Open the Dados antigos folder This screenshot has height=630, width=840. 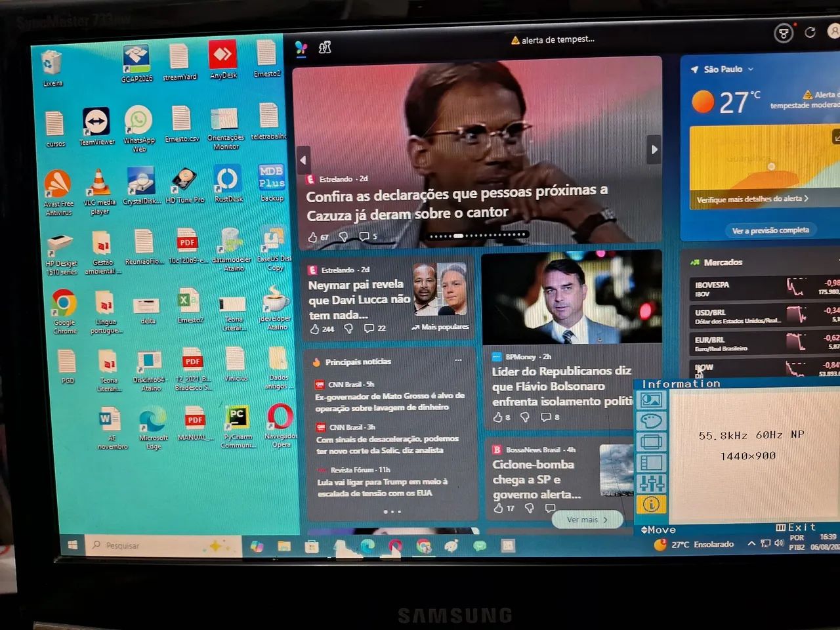coord(278,368)
